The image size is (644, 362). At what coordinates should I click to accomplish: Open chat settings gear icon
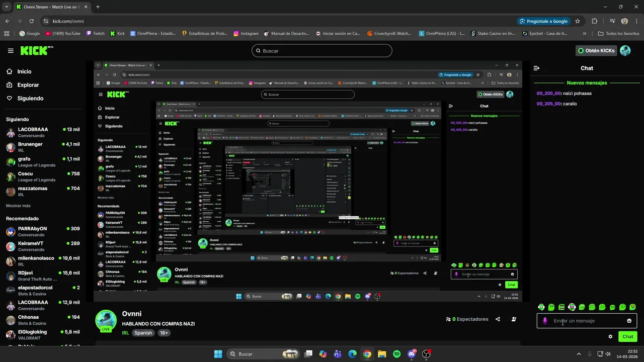[x=610, y=336]
